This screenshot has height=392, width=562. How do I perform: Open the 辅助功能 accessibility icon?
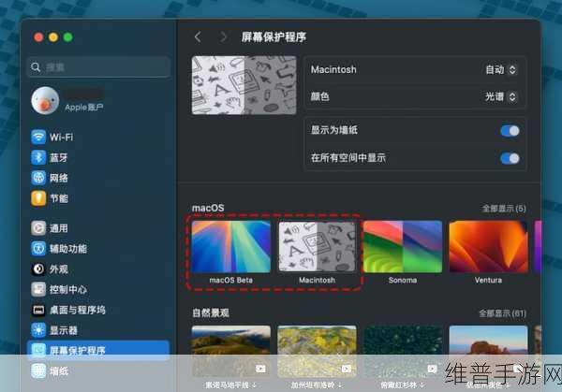pyautogui.click(x=38, y=249)
